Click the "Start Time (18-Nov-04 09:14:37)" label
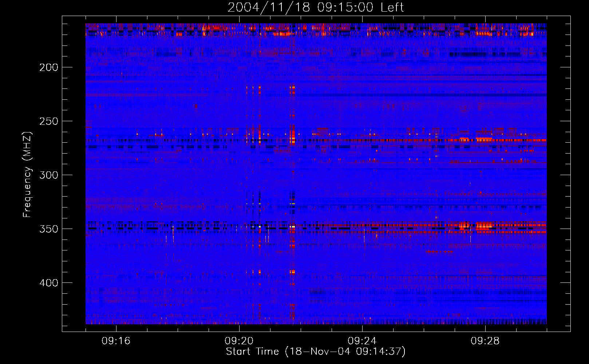The width and height of the screenshot is (589, 364). click(316, 352)
